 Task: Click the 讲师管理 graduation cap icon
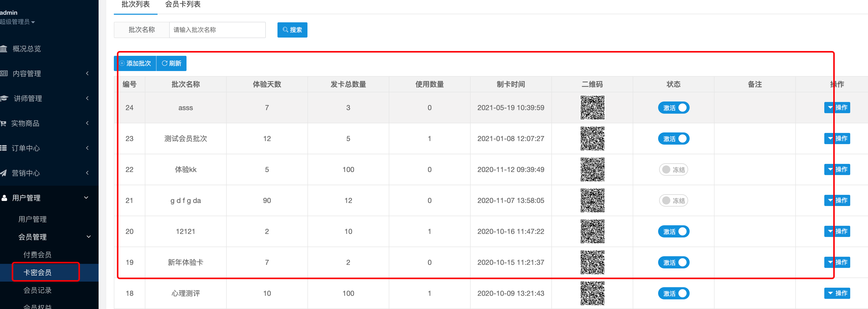(4, 98)
